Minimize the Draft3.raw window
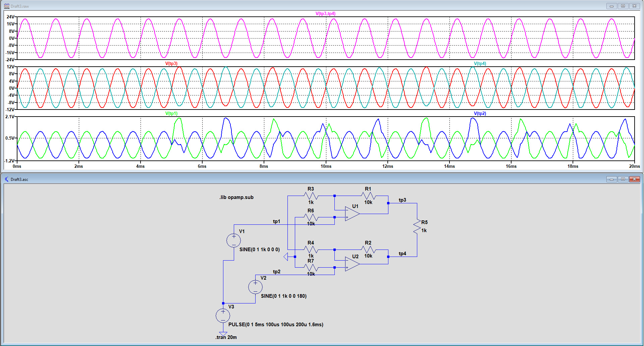 612,6
